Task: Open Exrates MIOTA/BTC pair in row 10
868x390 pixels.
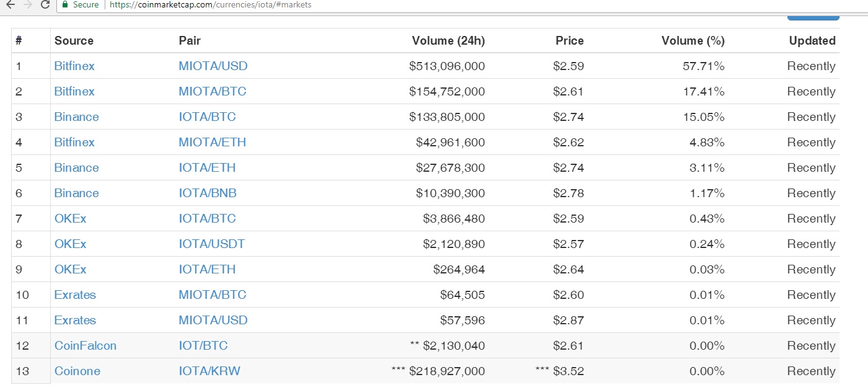Action: 213,295
